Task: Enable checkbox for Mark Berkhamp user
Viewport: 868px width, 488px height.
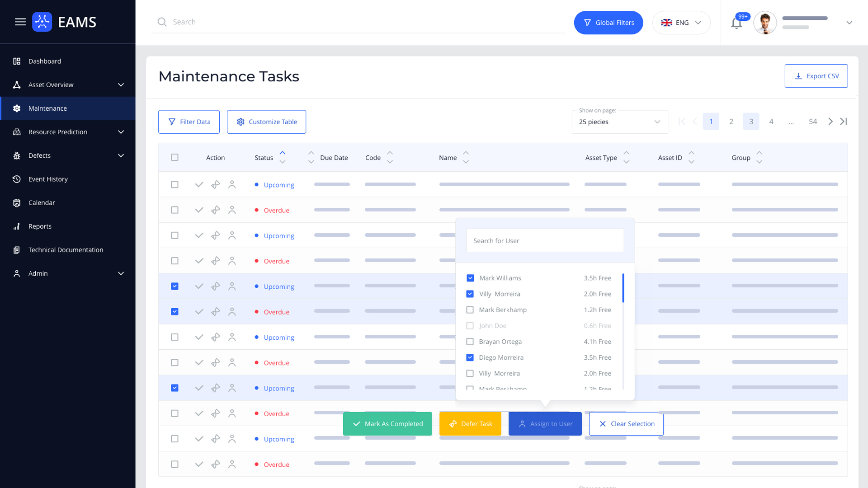Action: pyautogui.click(x=470, y=309)
